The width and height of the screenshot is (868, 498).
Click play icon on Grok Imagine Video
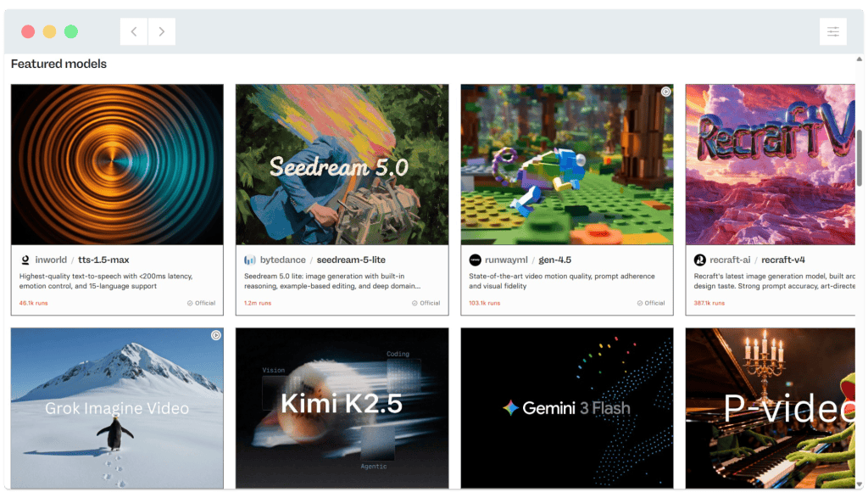pyautogui.click(x=216, y=335)
